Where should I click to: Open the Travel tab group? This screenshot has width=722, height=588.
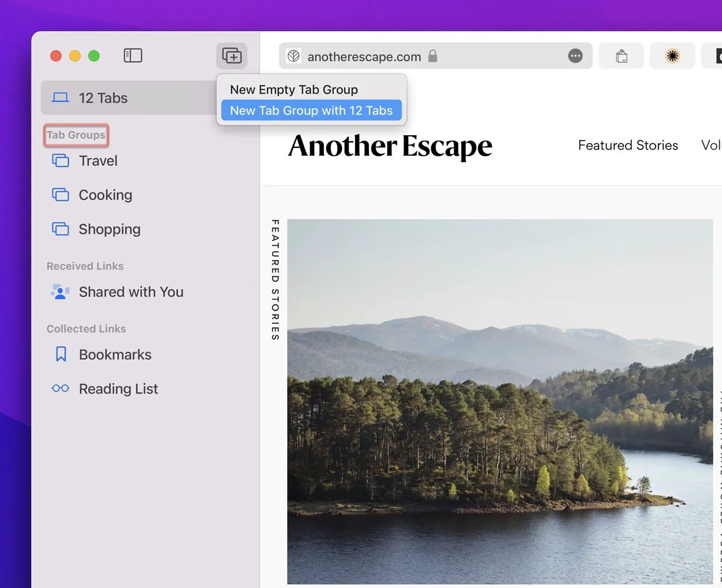tap(97, 161)
